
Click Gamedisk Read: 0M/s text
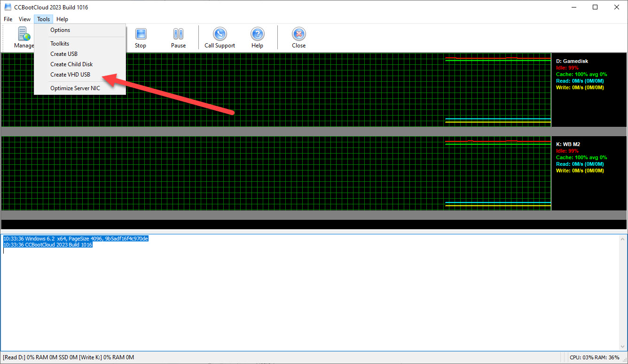[580, 81]
